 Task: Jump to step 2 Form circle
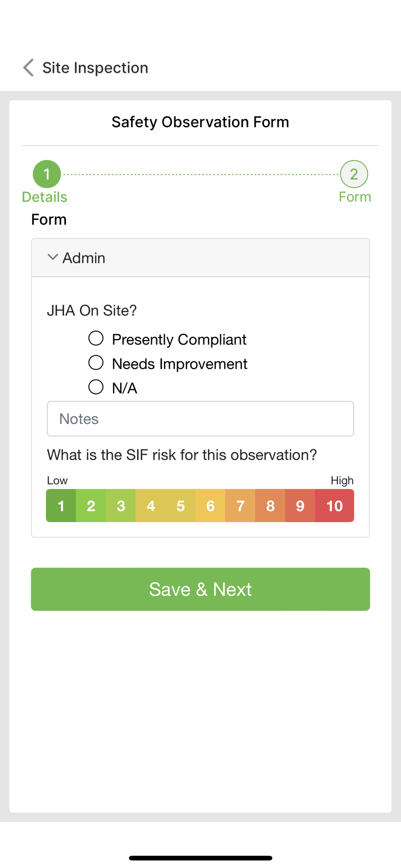pyautogui.click(x=354, y=174)
